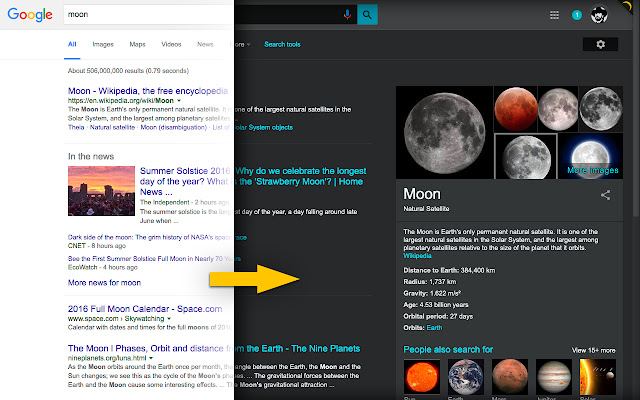The width and height of the screenshot is (640, 400).
Task: Open More news for moon link
Action: [103, 284]
